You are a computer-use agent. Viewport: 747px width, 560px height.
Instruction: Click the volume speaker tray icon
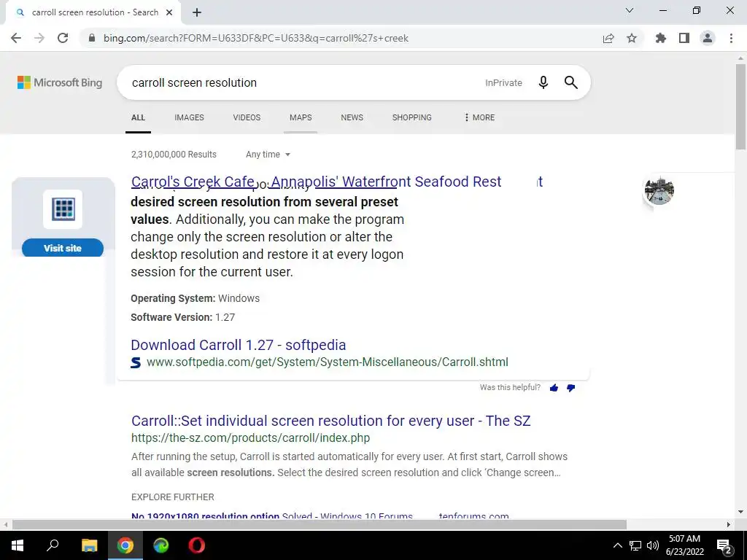point(653,545)
